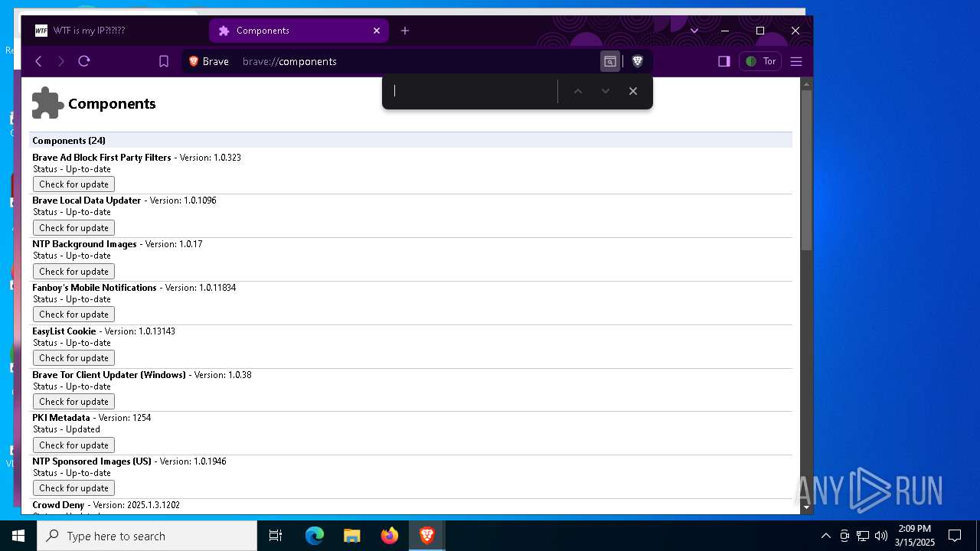Check for update for EasyList Cookie
The height and width of the screenshot is (551, 980).
(x=73, y=358)
